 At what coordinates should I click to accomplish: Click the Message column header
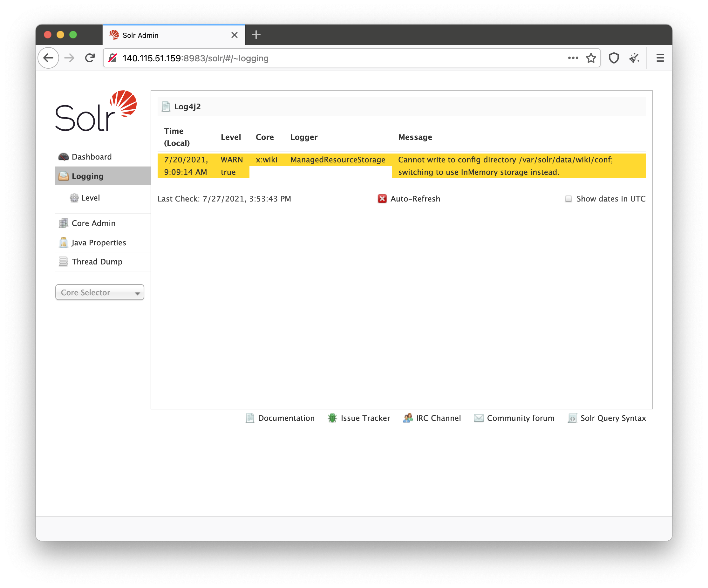pos(415,137)
